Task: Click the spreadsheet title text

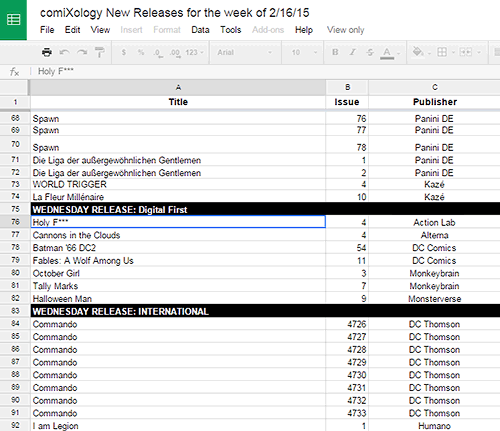Action: pos(174,13)
